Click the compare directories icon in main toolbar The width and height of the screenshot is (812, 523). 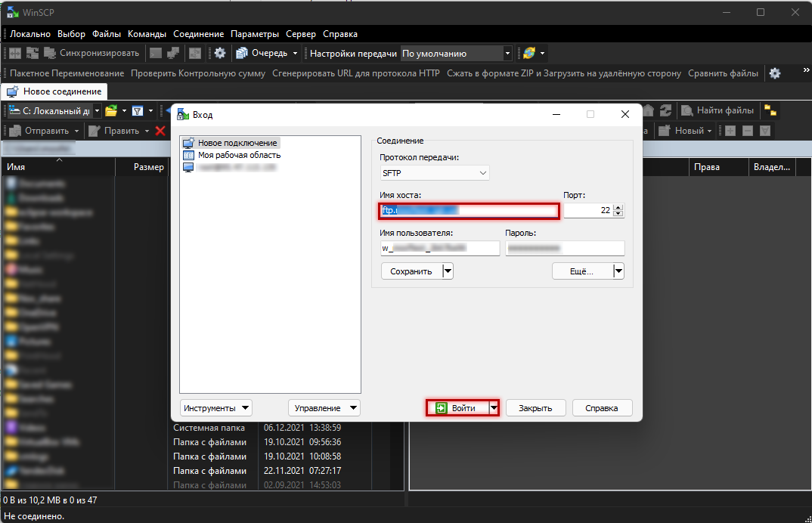[x=16, y=53]
